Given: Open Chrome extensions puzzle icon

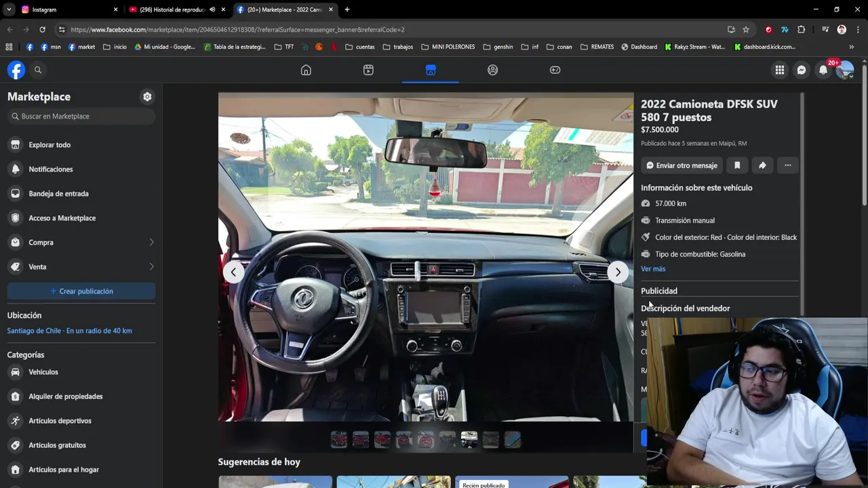Looking at the screenshot, I should point(802,29).
